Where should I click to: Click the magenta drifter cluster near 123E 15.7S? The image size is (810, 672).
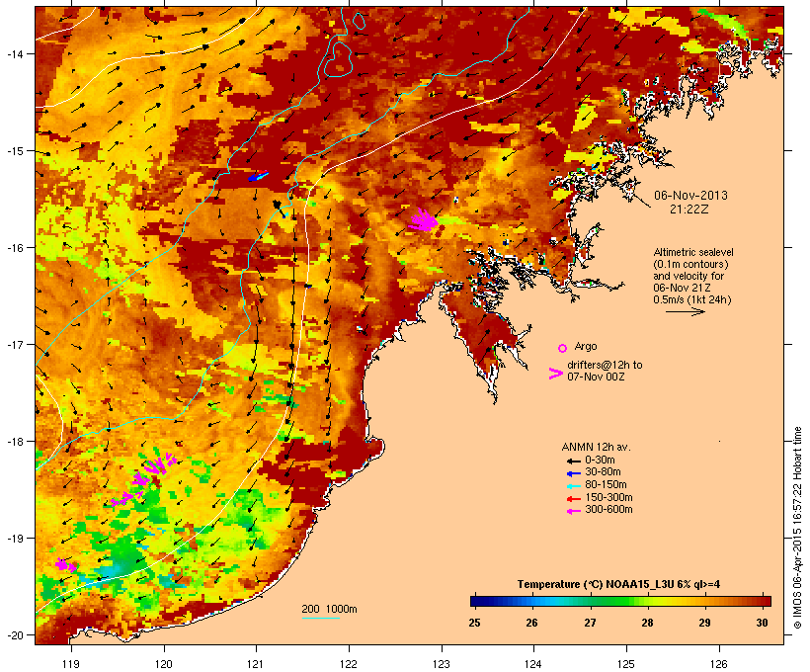(x=424, y=220)
